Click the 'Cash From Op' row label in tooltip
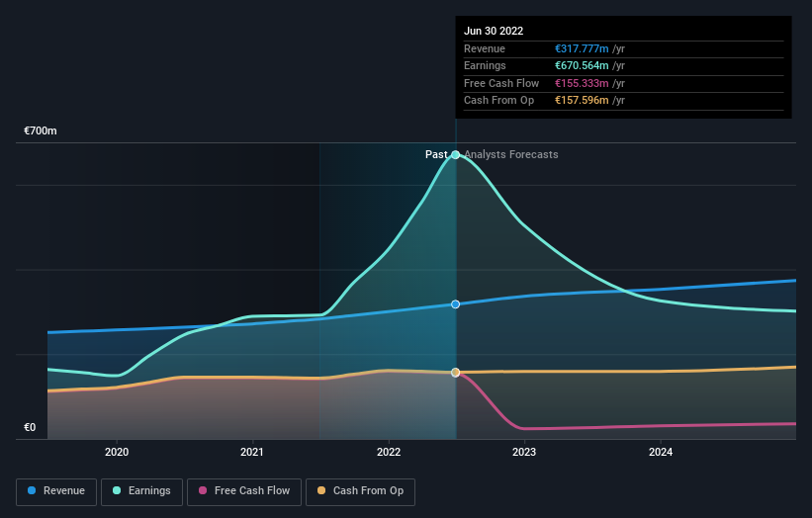The width and height of the screenshot is (812, 518). 498,101
